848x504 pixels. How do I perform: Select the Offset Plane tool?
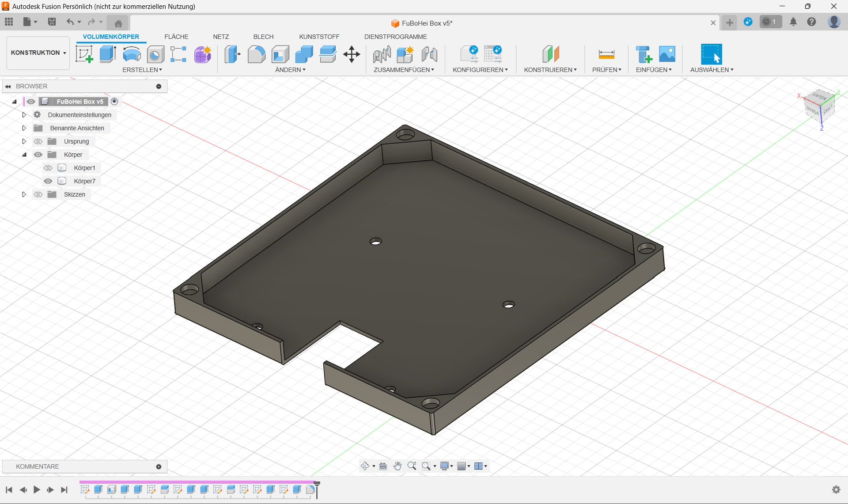[x=551, y=54]
